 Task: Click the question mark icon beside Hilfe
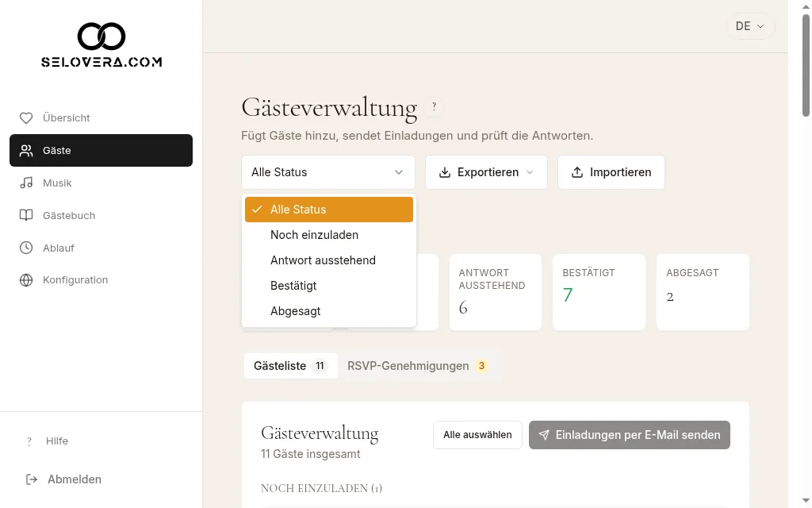29,441
